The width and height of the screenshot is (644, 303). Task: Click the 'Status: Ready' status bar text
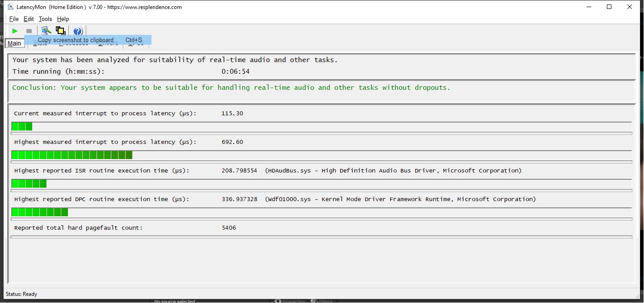(x=21, y=294)
